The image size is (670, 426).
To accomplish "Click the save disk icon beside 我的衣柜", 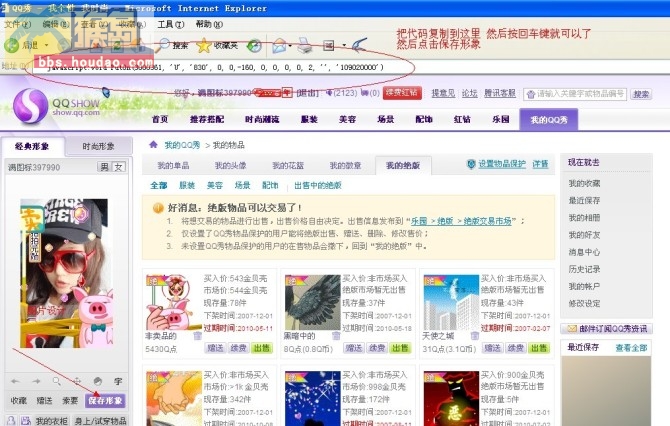I will (x=26, y=421).
